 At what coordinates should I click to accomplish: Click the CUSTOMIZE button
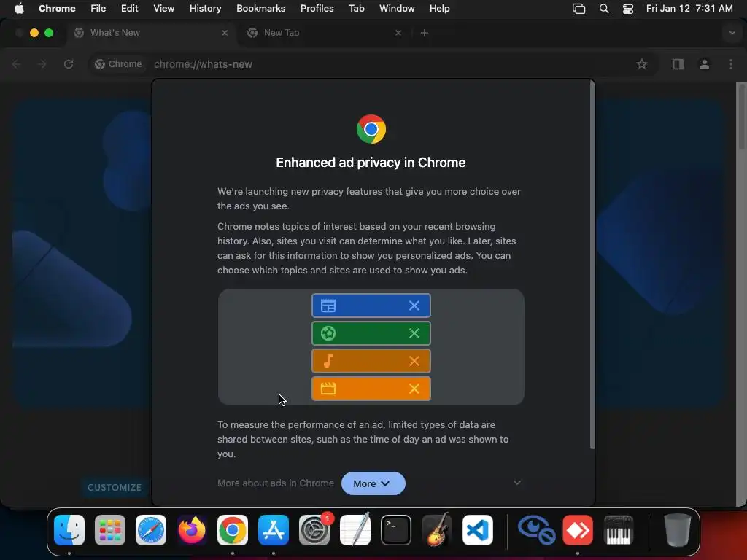pyautogui.click(x=115, y=487)
